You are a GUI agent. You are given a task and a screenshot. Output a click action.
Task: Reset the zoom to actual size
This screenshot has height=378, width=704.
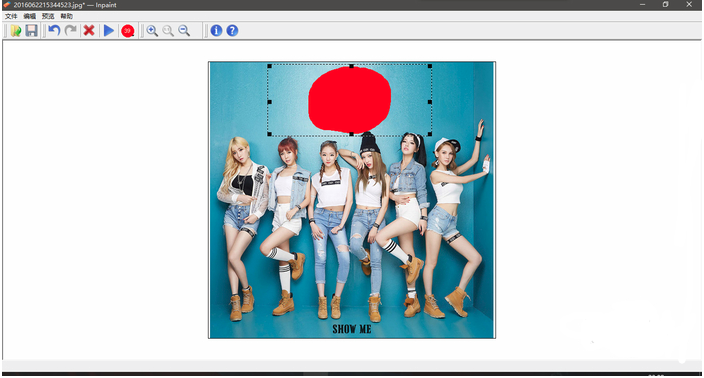pyautogui.click(x=168, y=31)
